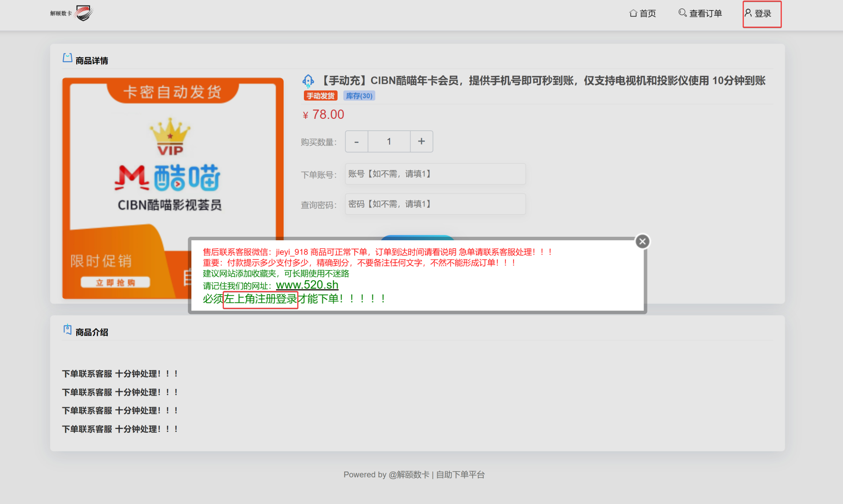
Task: Click the 登录 login link
Action: pyautogui.click(x=762, y=13)
